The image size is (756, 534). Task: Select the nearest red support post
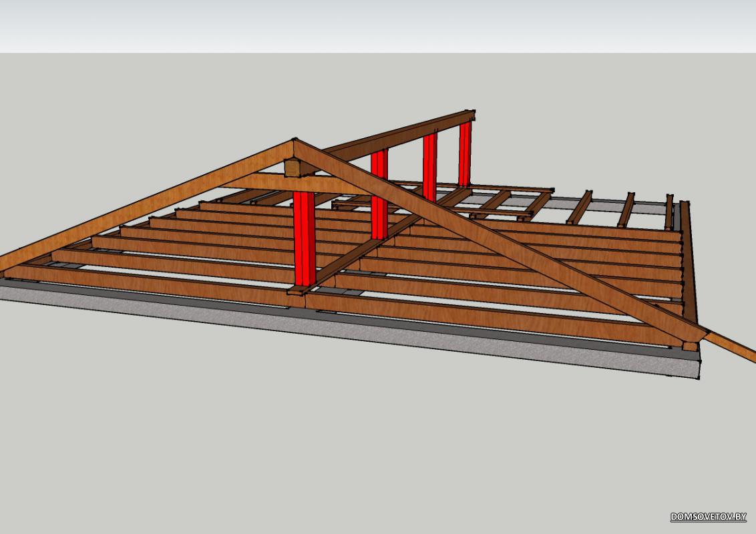[305, 238]
